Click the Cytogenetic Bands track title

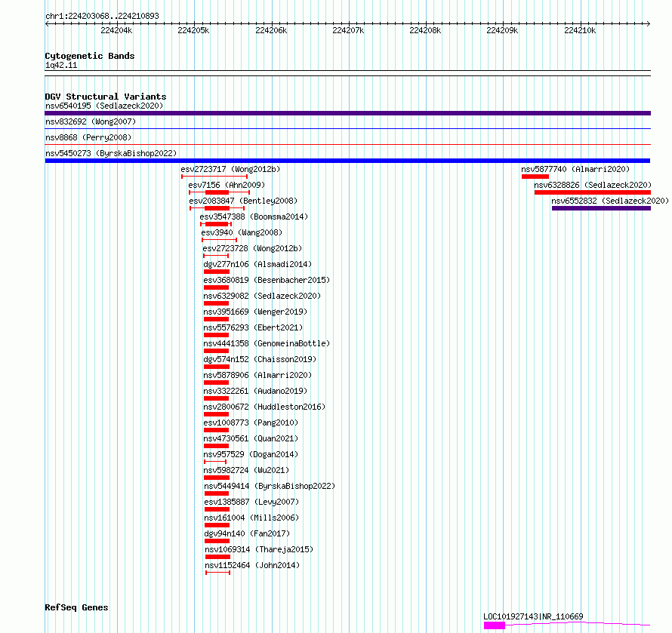click(x=90, y=56)
